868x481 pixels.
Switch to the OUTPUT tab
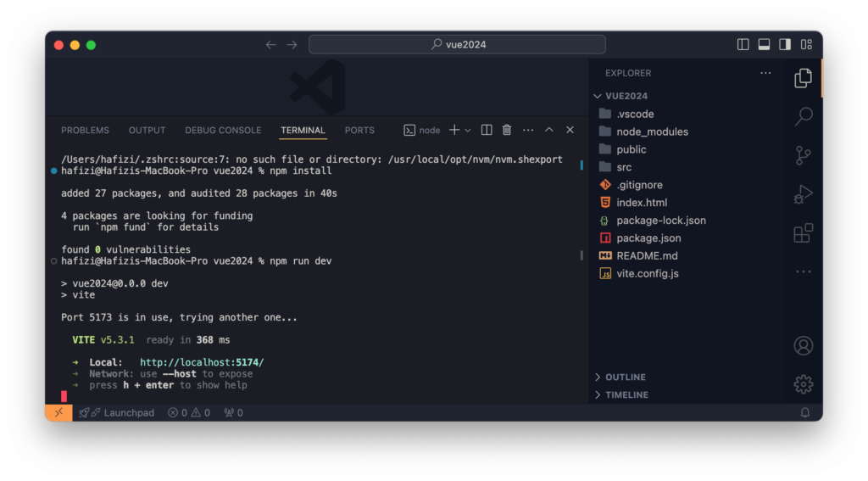click(147, 131)
